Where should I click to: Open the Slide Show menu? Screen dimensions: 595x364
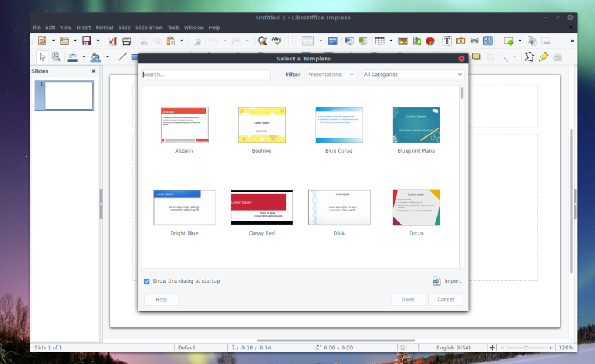pyautogui.click(x=149, y=27)
